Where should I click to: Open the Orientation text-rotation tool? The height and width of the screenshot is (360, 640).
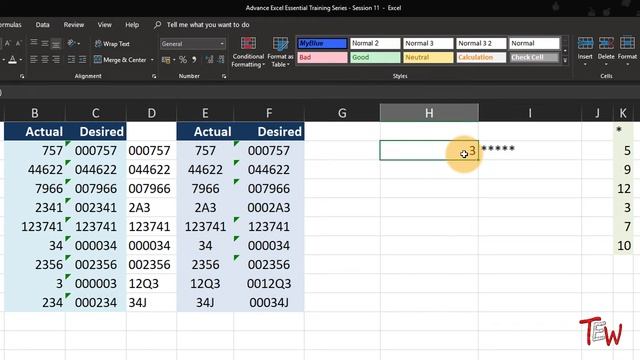click(71, 43)
